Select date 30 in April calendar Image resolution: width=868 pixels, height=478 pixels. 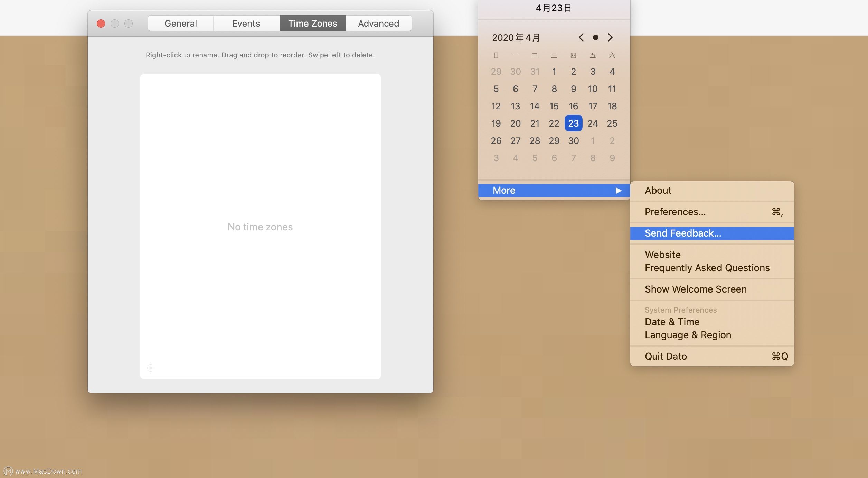tap(573, 140)
